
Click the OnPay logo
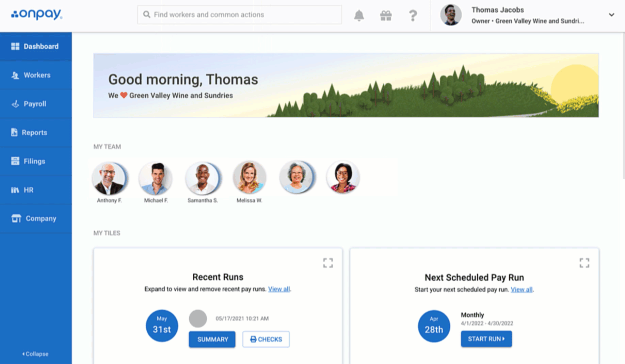37,14
